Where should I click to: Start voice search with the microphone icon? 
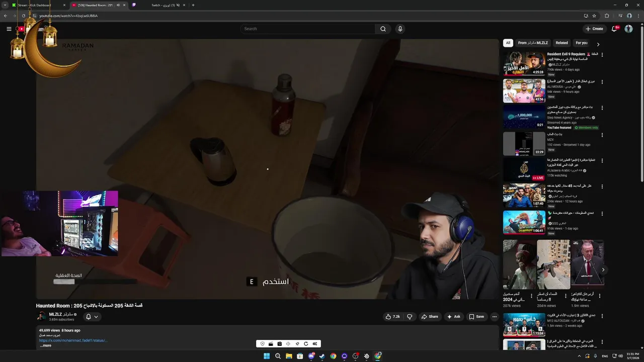[400, 29]
